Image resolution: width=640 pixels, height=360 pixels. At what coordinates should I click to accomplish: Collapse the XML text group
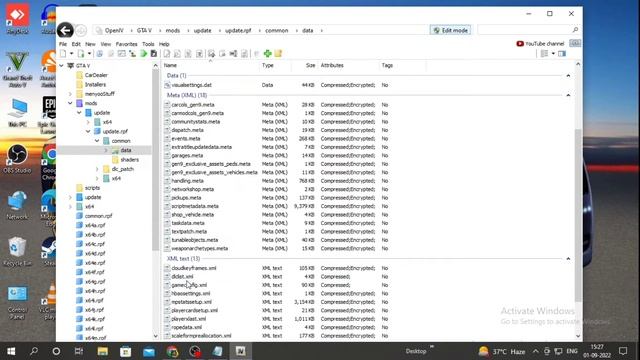[x=568, y=259]
